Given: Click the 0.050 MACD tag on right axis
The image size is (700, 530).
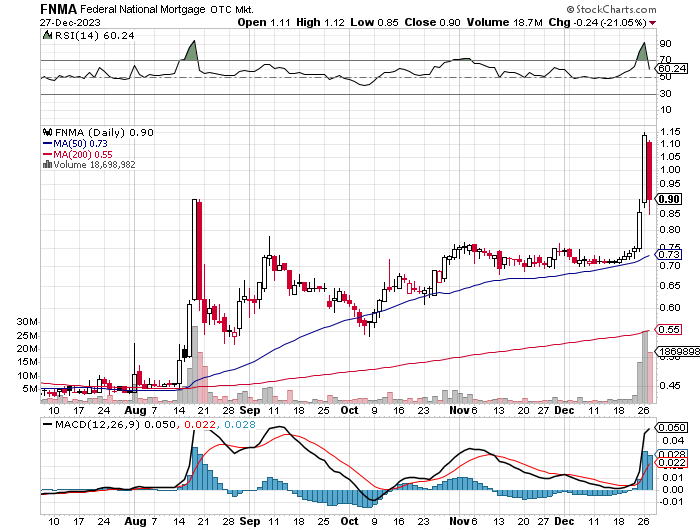Looking at the screenshot, I should pyautogui.click(x=672, y=428).
